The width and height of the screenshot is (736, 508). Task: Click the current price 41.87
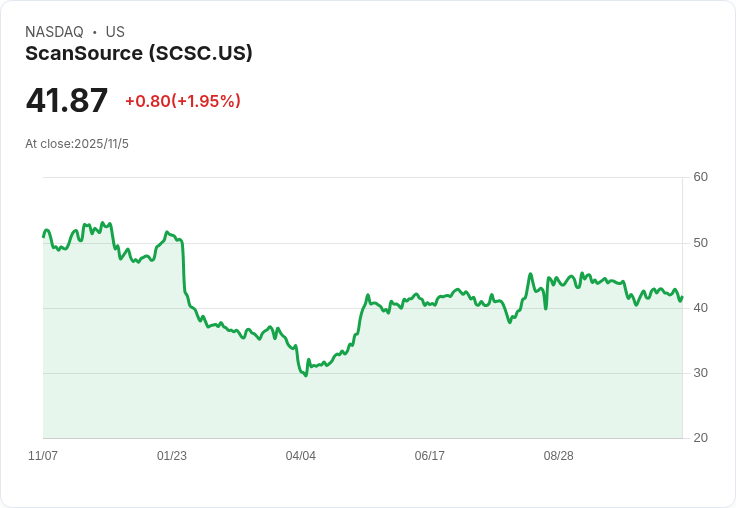click(67, 100)
